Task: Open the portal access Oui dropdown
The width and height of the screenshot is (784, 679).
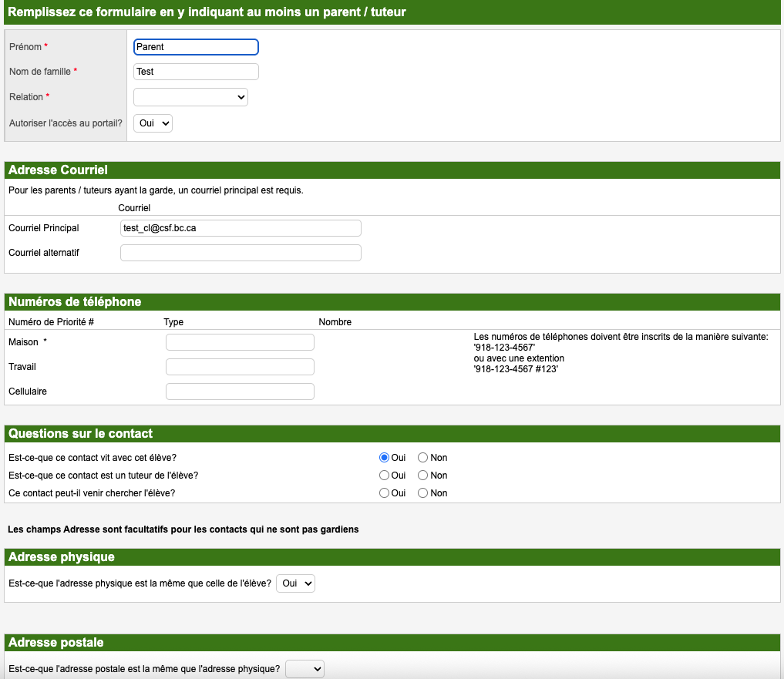Action: 153,123
